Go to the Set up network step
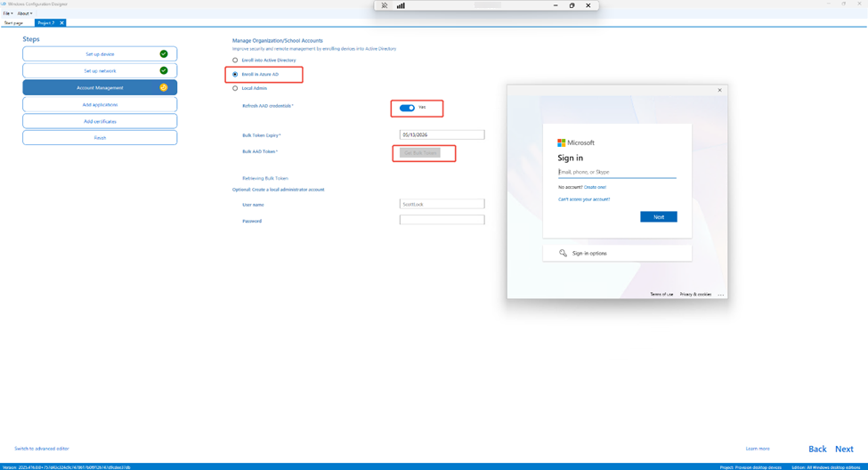The image size is (868, 470). 100,70
